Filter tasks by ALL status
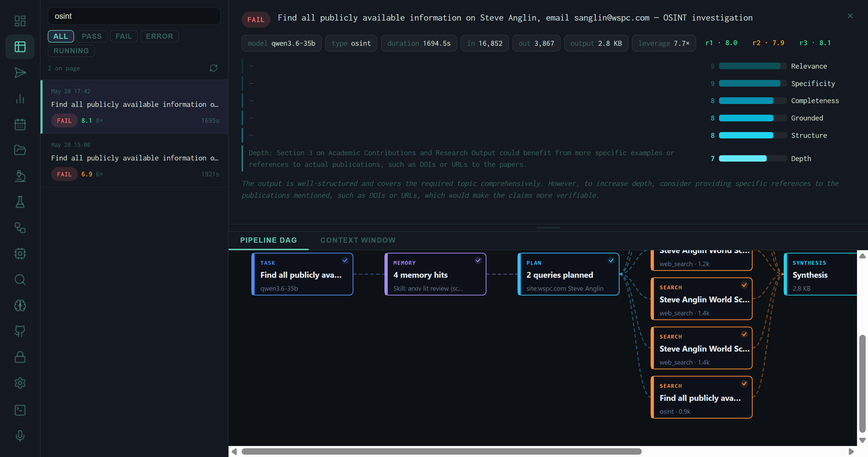Screen dimensions: 868x457 [x=61, y=36]
